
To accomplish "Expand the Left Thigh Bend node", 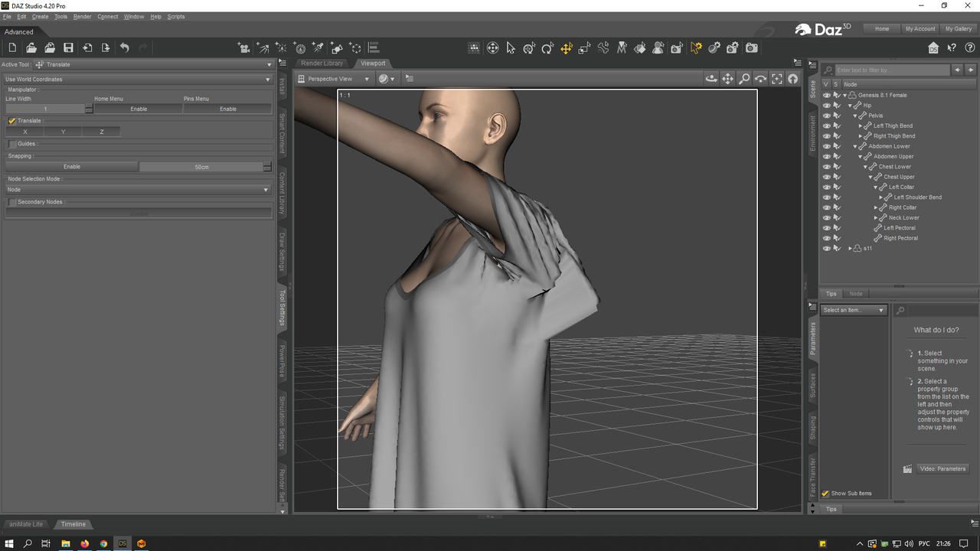I will coord(861,126).
